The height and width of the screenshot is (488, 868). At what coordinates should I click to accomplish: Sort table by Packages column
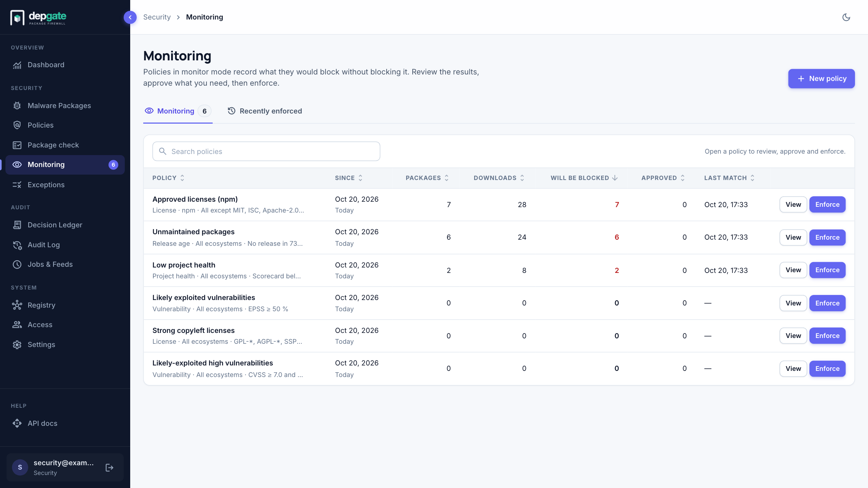[x=427, y=178]
